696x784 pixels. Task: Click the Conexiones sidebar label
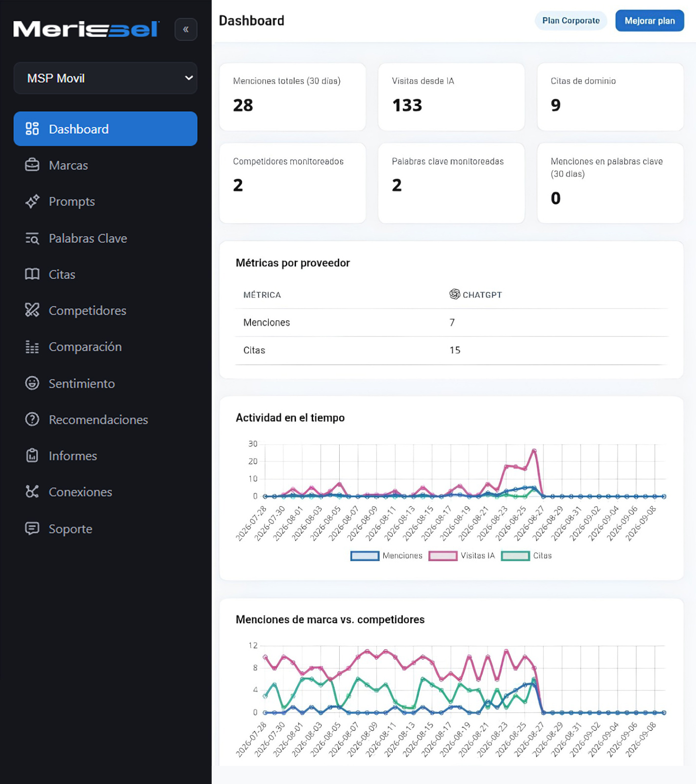pyautogui.click(x=80, y=492)
